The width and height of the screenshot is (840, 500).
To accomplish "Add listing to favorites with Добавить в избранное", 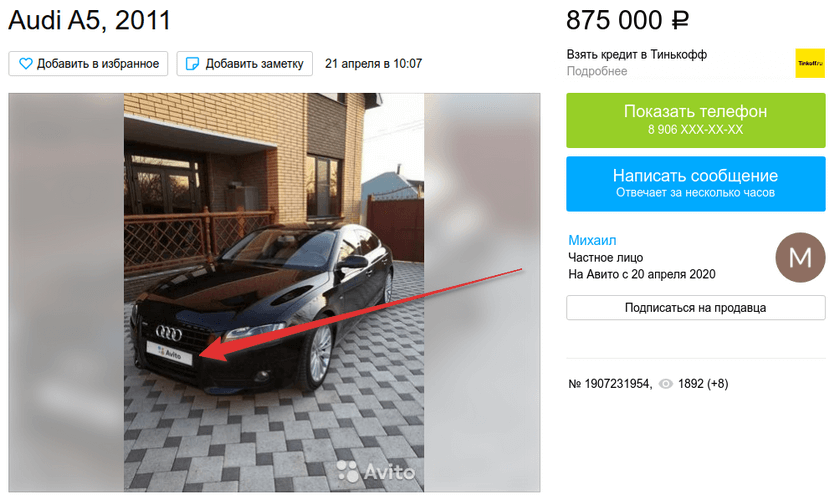I will (88, 64).
